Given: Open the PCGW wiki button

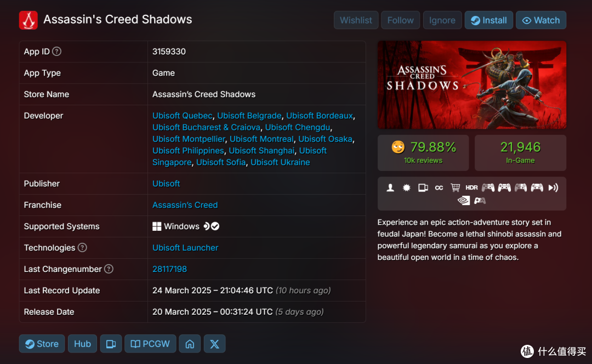Looking at the screenshot, I should pyautogui.click(x=150, y=344).
